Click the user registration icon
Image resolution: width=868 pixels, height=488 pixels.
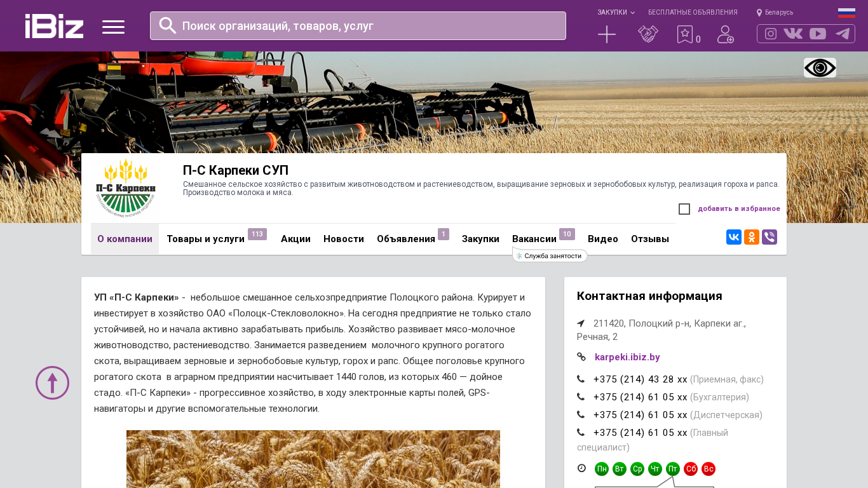[x=726, y=34]
